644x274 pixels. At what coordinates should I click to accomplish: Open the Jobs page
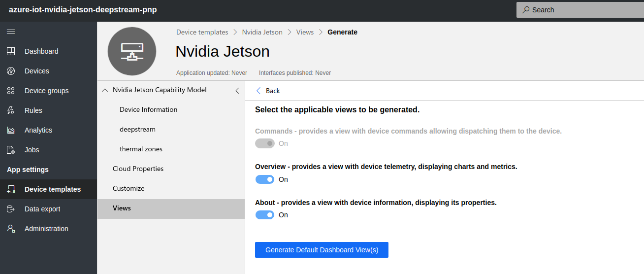tap(48, 150)
